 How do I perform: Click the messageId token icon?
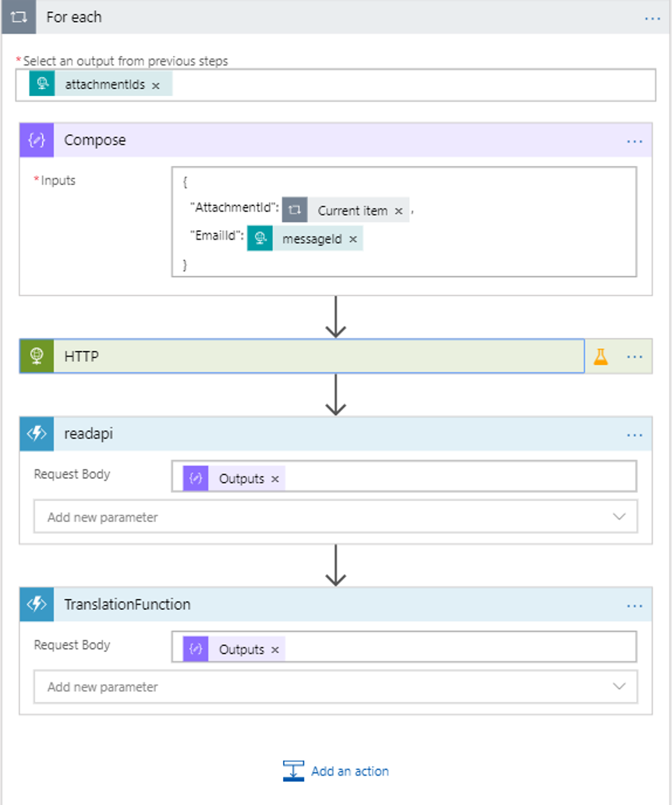tap(260, 238)
